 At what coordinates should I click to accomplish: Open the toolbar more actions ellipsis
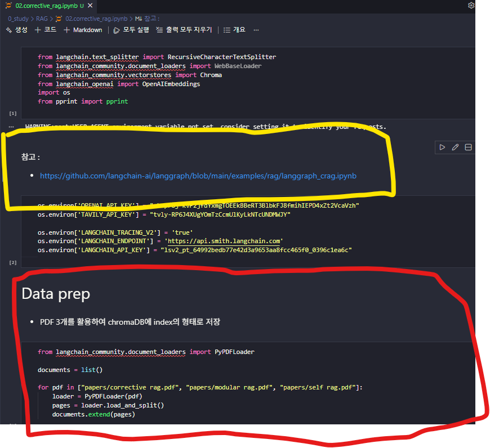[x=256, y=30]
